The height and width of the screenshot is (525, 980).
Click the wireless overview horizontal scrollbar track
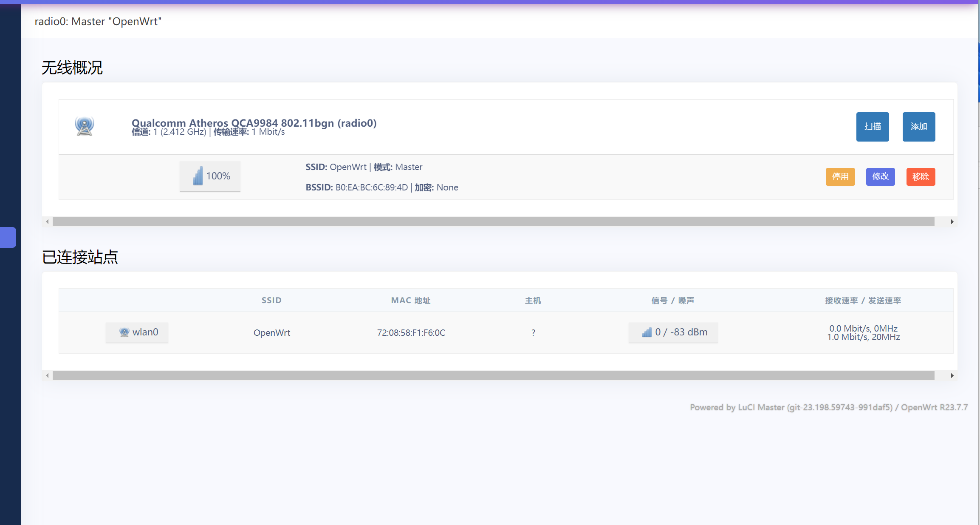493,222
